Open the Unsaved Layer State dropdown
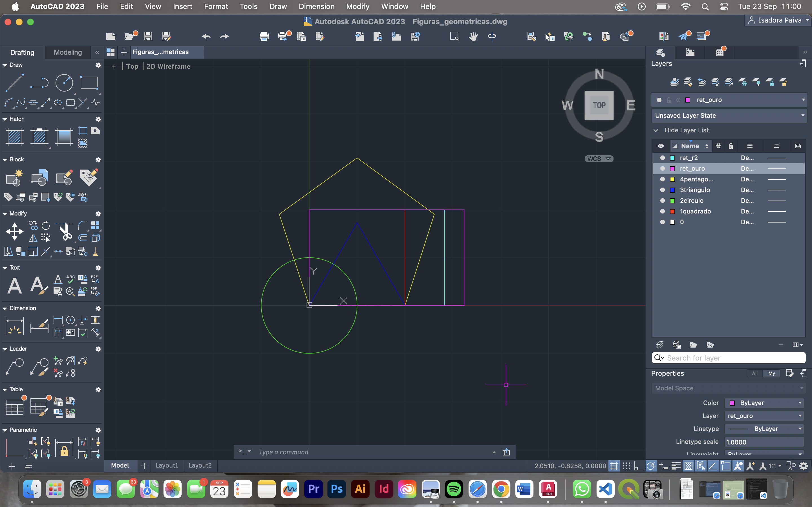Screen dimensions: 812x507 point(803,116)
